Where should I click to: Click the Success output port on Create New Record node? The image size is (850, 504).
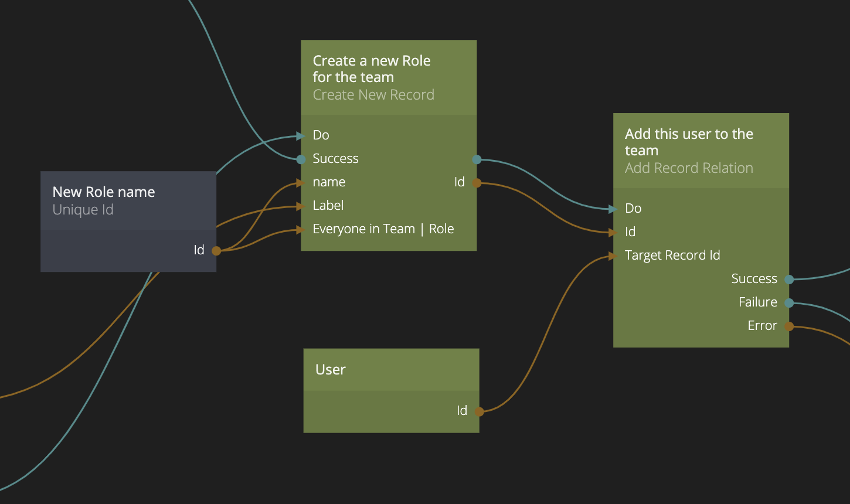click(x=477, y=159)
